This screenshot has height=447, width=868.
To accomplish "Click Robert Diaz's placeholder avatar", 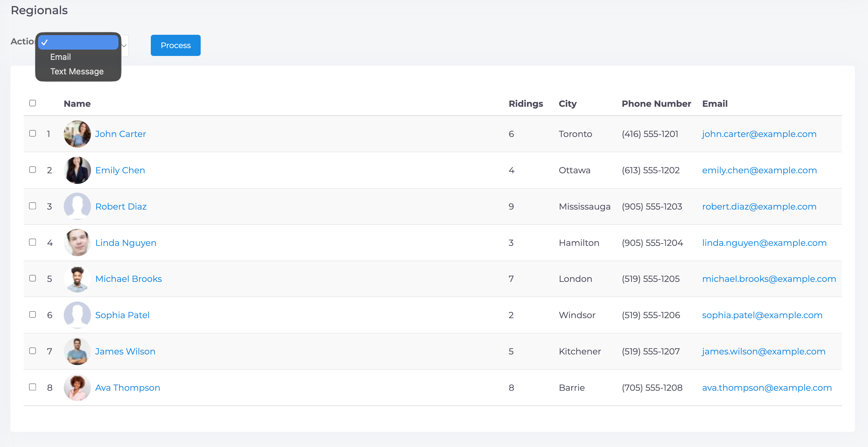I will tap(77, 206).
